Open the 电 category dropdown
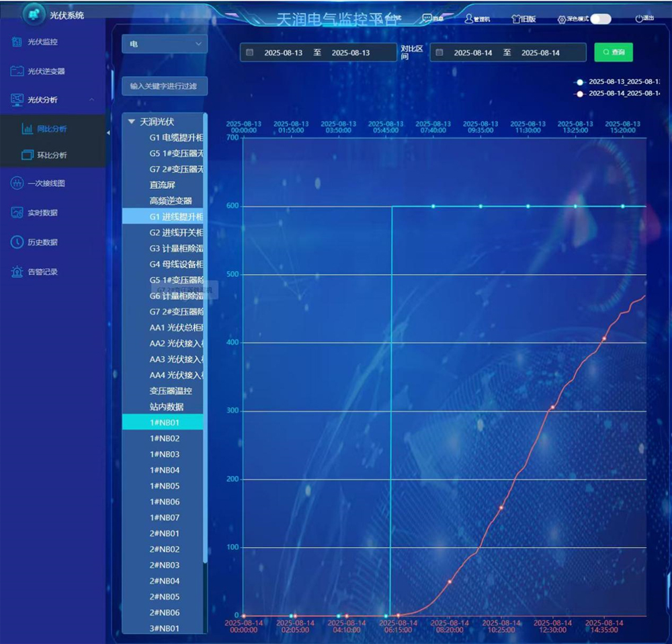Screen dimensions: 672x644 point(164,44)
